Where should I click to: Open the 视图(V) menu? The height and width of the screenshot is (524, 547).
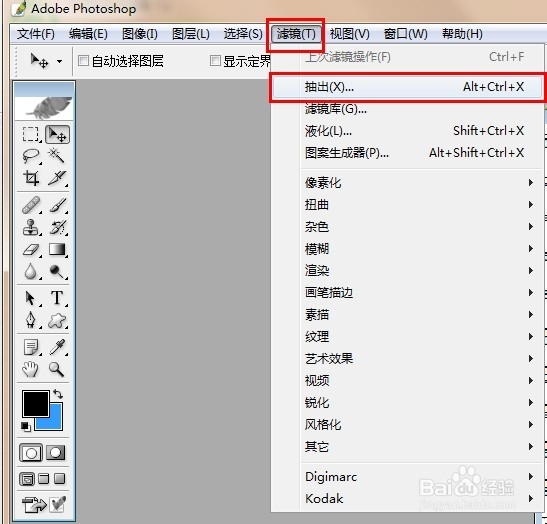click(x=350, y=34)
